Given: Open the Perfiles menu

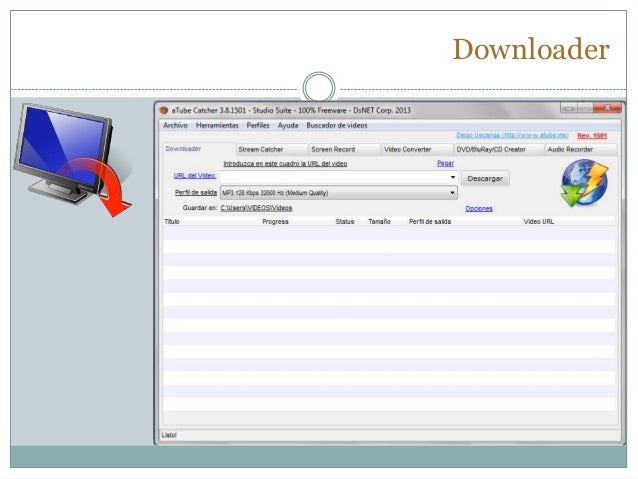Looking at the screenshot, I should click(x=258, y=125).
